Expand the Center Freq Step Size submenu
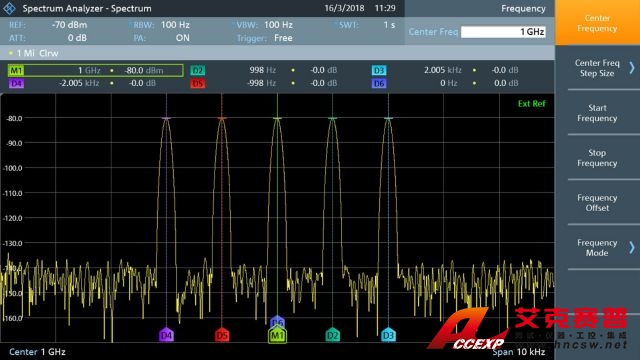640x360 pixels. pyautogui.click(x=598, y=68)
